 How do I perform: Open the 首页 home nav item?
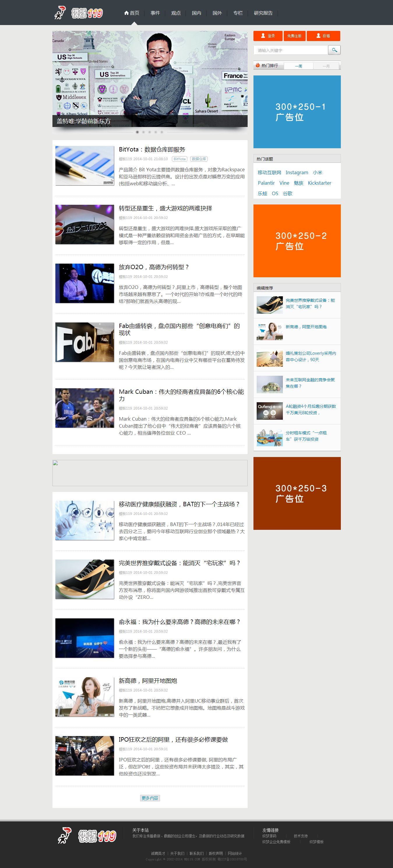tap(131, 13)
